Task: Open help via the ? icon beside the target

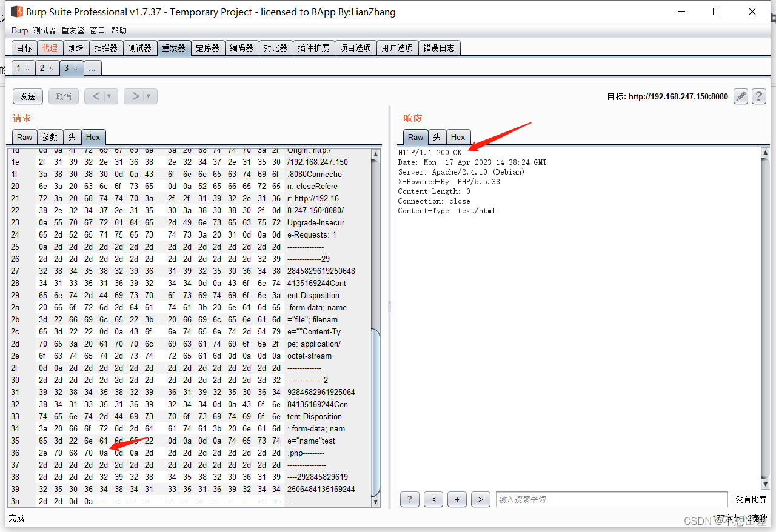Action: pos(759,96)
